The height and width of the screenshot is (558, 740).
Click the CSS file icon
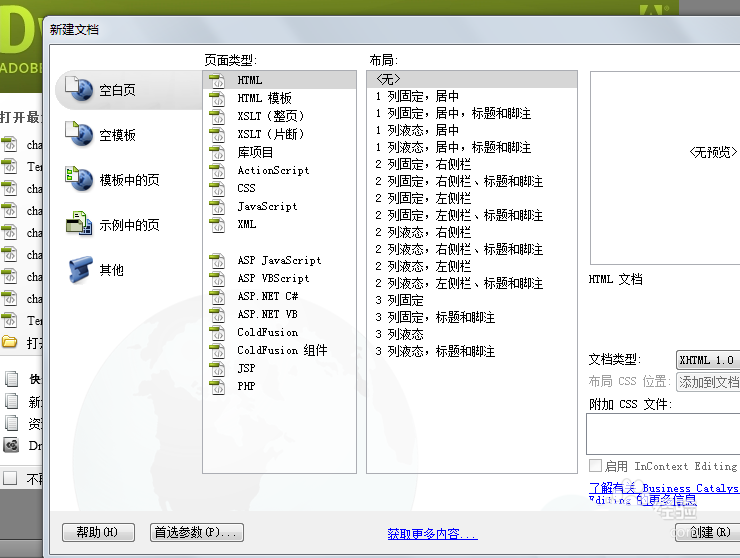click(218, 188)
